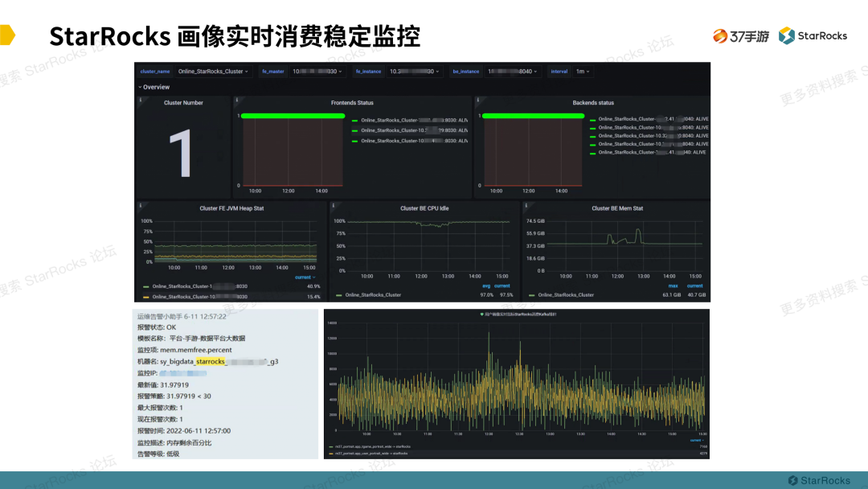Click green swatch of tgame_portrait_wide Kafka series
This screenshot has width=868, height=489.
click(331, 447)
